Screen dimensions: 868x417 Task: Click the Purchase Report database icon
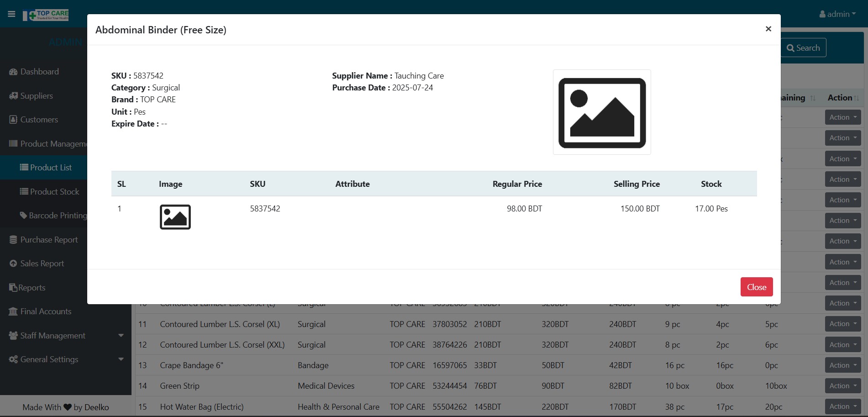tap(13, 240)
